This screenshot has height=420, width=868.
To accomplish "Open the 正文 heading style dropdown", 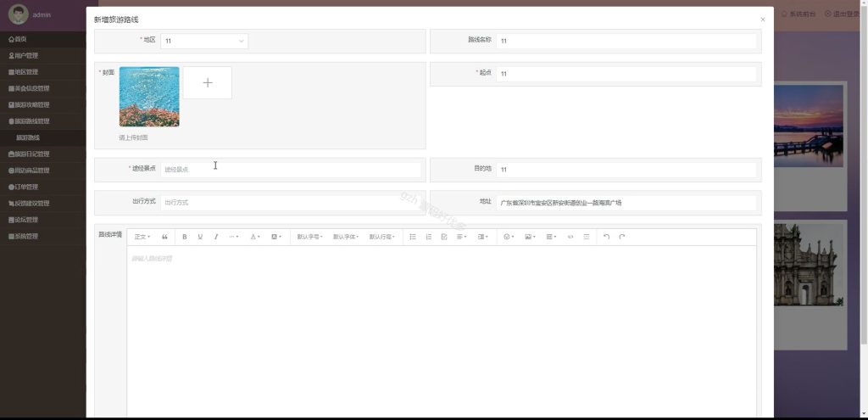I will 142,237.
